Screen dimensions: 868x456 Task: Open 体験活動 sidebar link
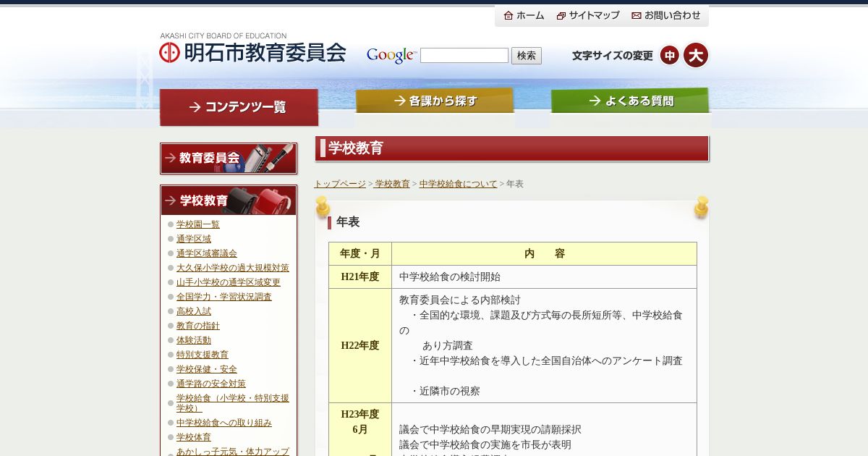coord(194,340)
